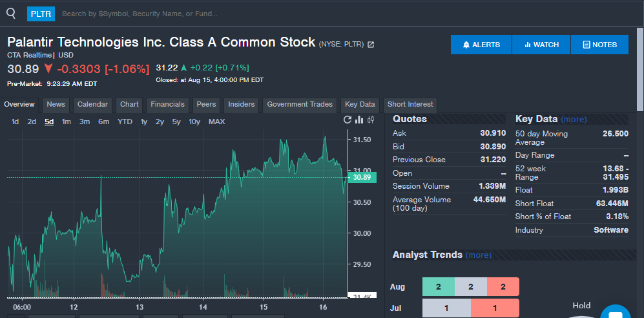Click the search magnifier icon

pyautogui.click(x=11, y=14)
